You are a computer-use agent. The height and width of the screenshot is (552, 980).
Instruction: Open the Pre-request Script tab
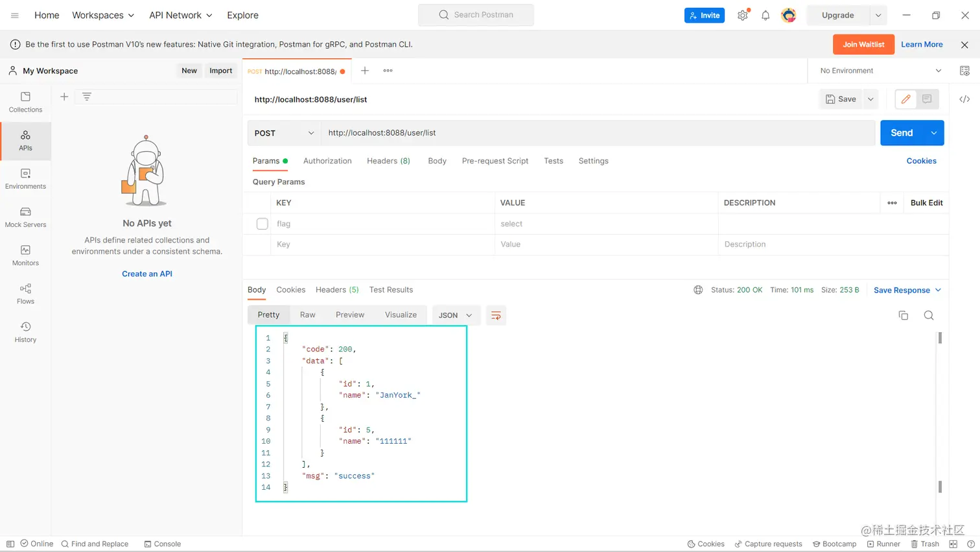tap(495, 161)
